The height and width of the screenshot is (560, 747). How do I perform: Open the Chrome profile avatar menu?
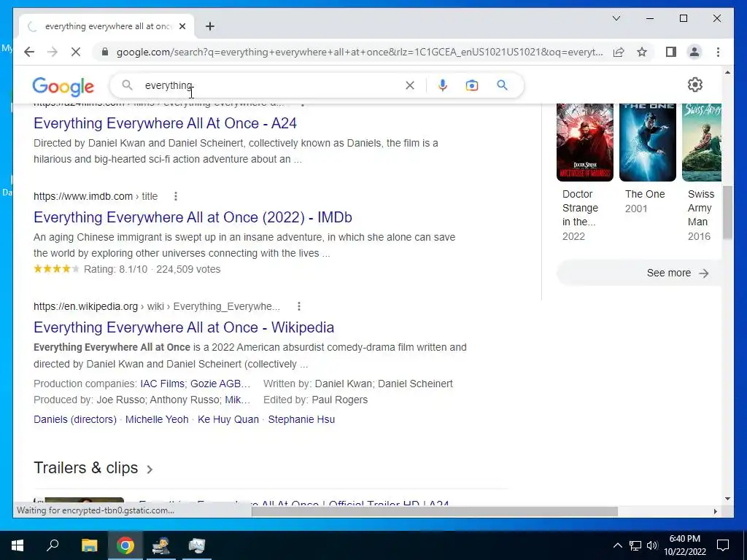694,52
